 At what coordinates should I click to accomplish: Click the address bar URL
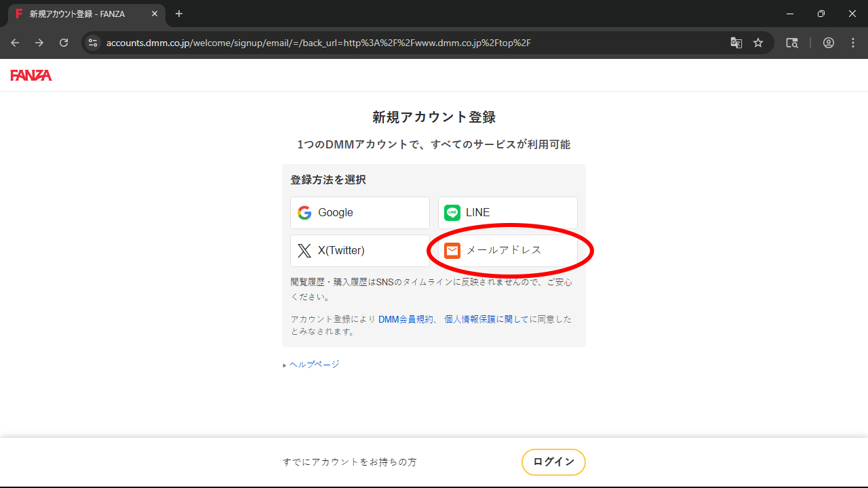coord(319,43)
